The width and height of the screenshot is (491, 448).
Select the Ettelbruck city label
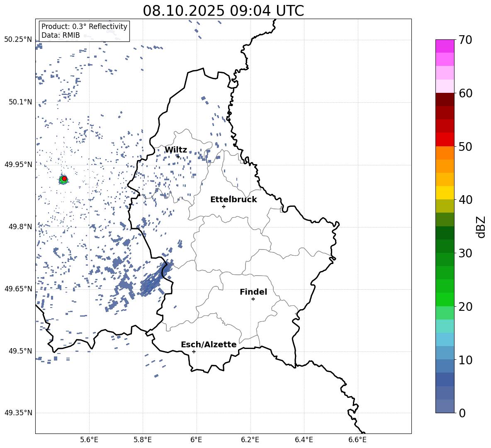(233, 200)
